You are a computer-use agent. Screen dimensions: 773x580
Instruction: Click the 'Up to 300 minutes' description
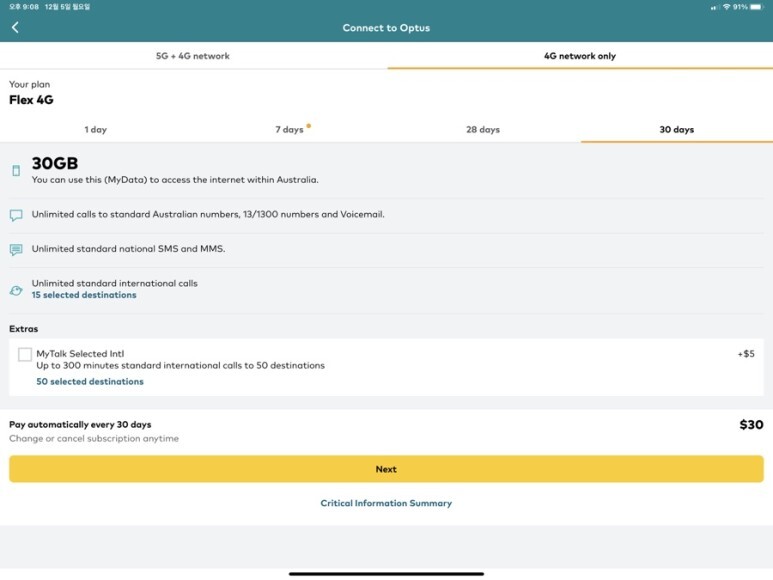point(180,366)
